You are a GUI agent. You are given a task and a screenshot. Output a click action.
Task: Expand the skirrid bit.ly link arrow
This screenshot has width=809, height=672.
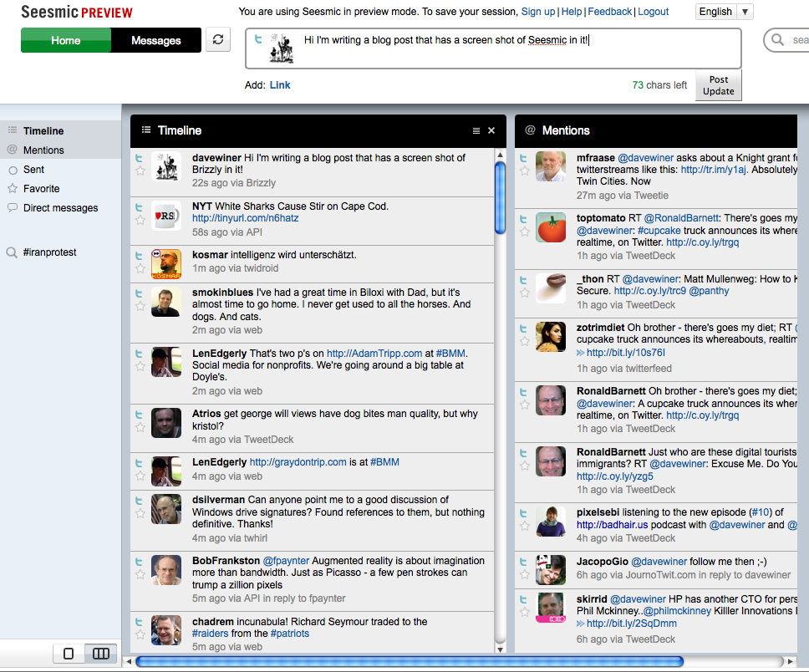coord(581,624)
